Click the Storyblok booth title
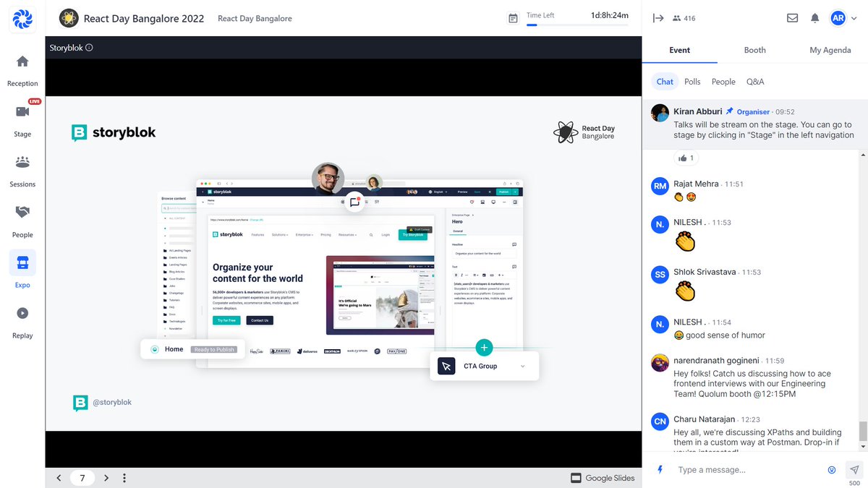This screenshot has height=488, width=868. (67, 48)
